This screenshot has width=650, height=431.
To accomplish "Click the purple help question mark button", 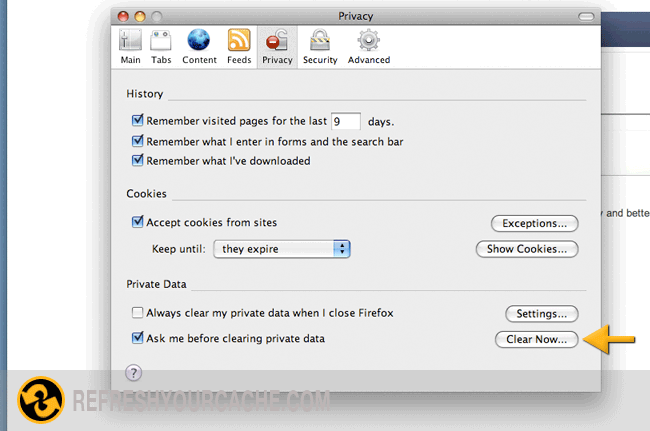I will pyautogui.click(x=133, y=373).
